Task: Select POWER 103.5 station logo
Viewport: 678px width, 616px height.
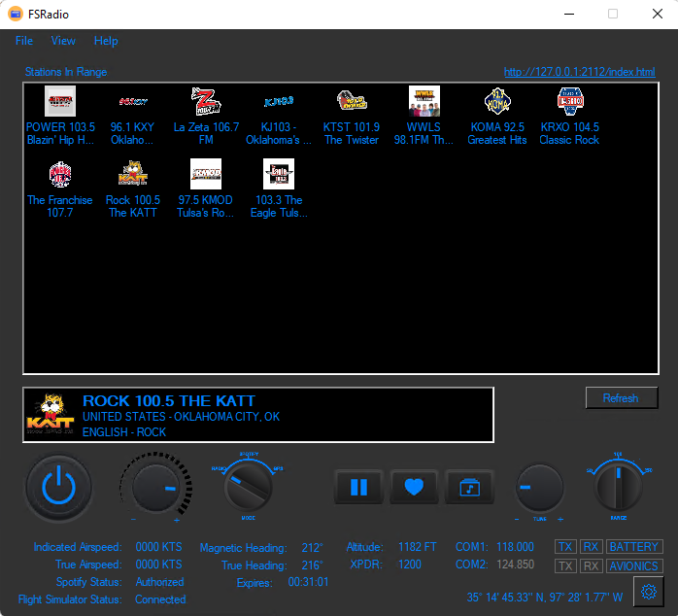Action: click(x=60, y=101)
